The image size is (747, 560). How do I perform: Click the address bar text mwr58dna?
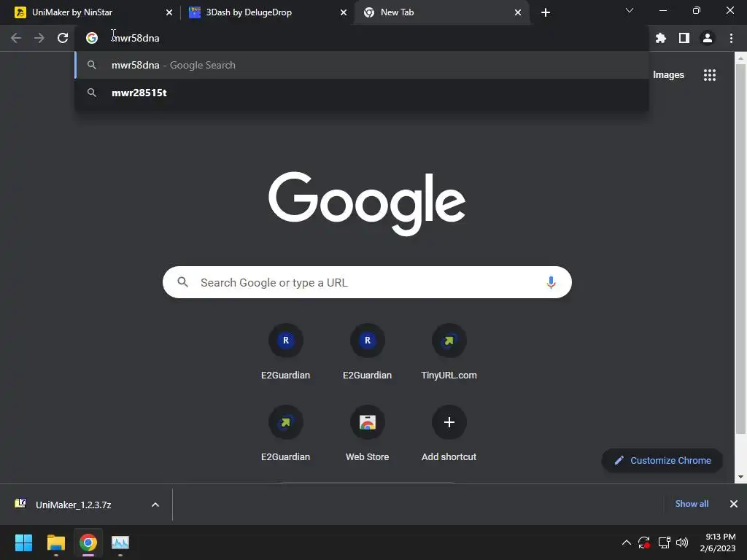tap(135, 38)
